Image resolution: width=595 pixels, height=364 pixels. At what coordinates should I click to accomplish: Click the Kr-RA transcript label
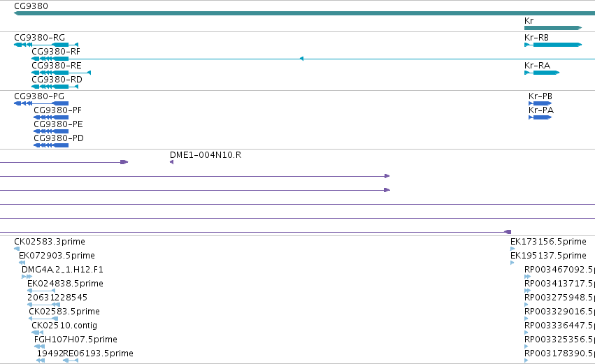[x=538, y=66]
